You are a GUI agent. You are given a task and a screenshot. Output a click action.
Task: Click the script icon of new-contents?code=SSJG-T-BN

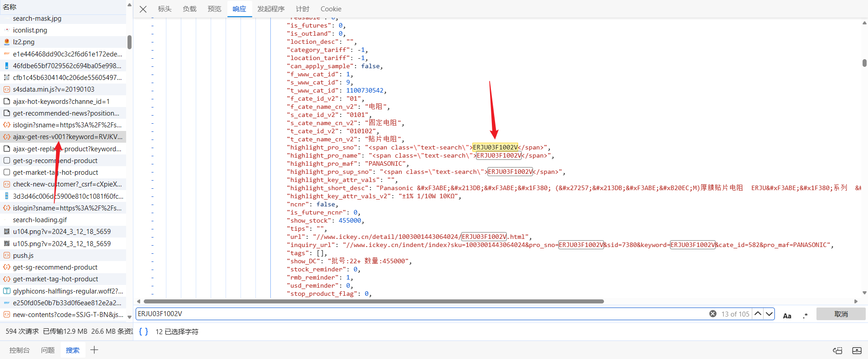pos(7,315)
